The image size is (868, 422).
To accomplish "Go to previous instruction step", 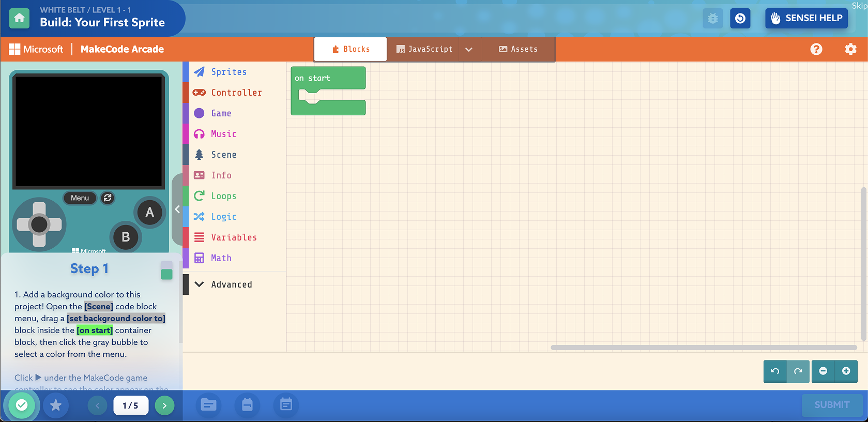I will (x=97, y=405).
